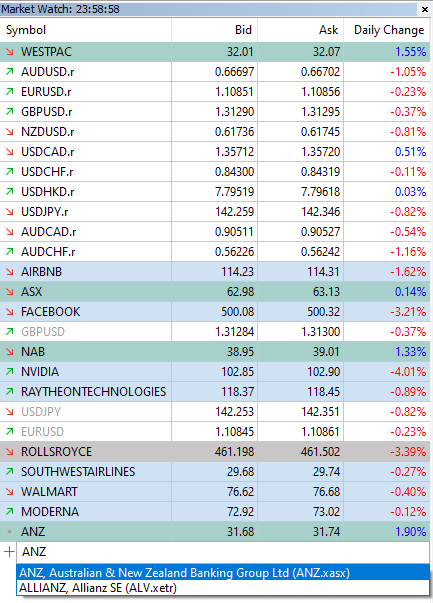Image resolution: width=433 pixels, height=603 pixels.
Task: Choose ALLIANZ Allianz SE suggestion
Action: [223, 588]
